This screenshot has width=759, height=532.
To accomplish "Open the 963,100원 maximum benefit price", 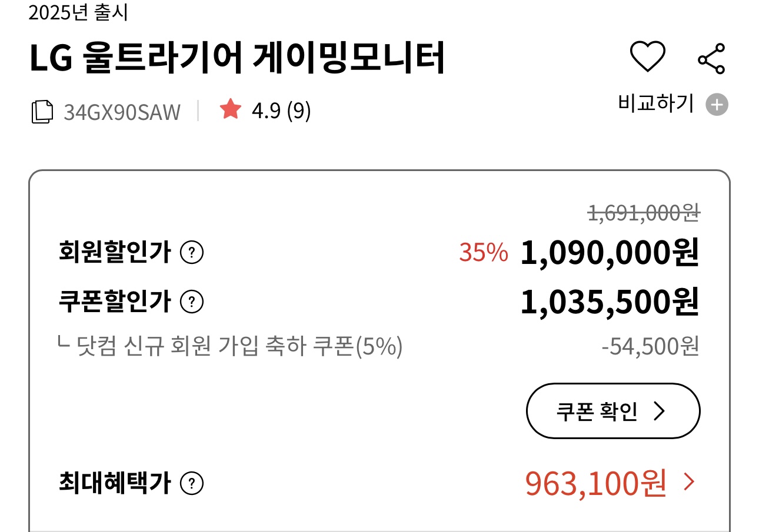I will pos(595,483).
